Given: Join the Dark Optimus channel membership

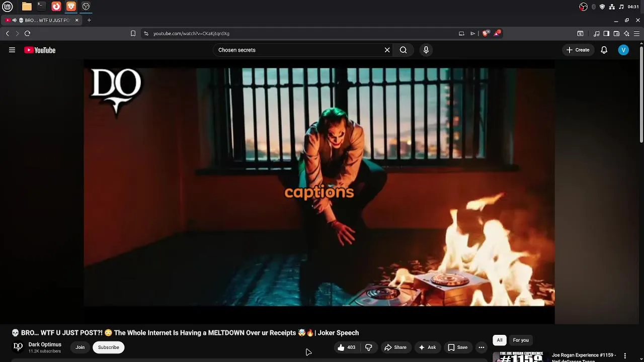Looking at the screenshot, I should (x=80, y=347).
